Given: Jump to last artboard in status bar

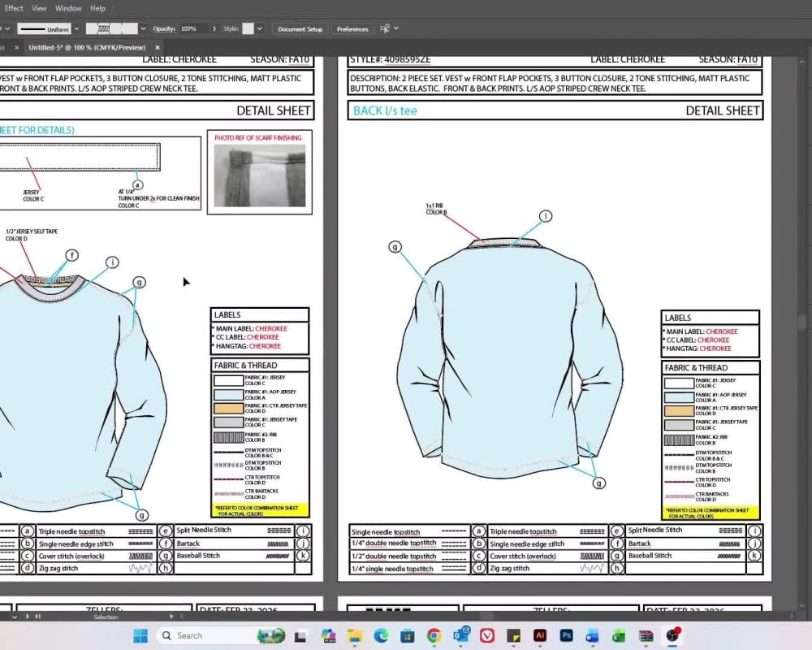Looking at the screenshot, I should (x=37, y=617).
